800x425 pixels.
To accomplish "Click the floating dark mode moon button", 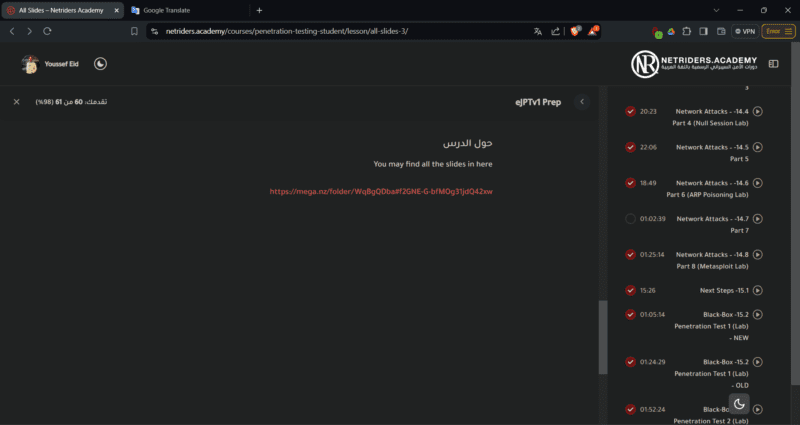I will 739,404.
